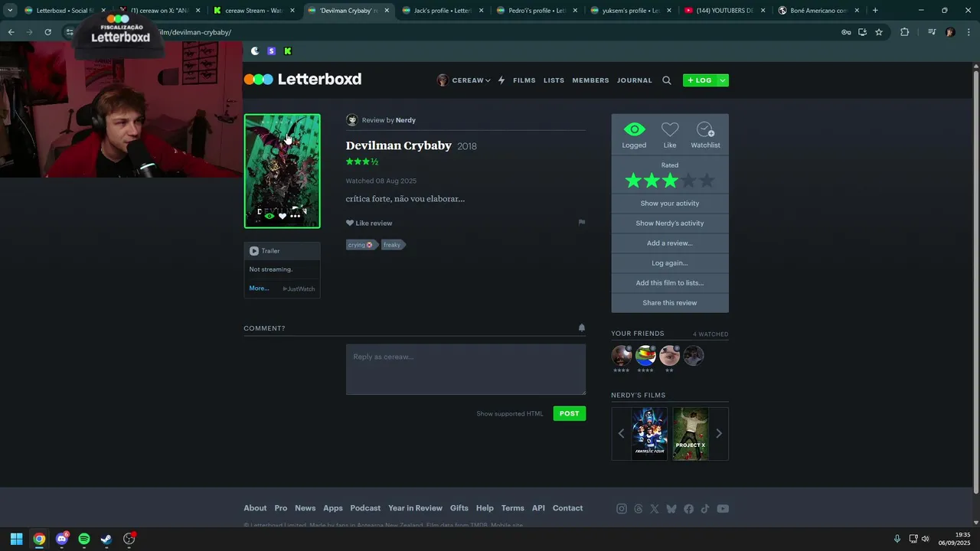
Task: Toggle the Watchlist clock icon
Action: [705, 129]
